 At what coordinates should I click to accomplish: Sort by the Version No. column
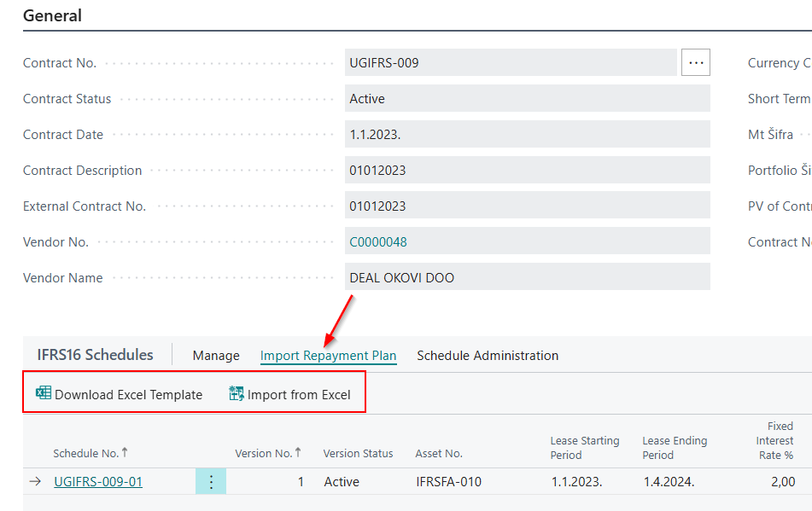268,453
